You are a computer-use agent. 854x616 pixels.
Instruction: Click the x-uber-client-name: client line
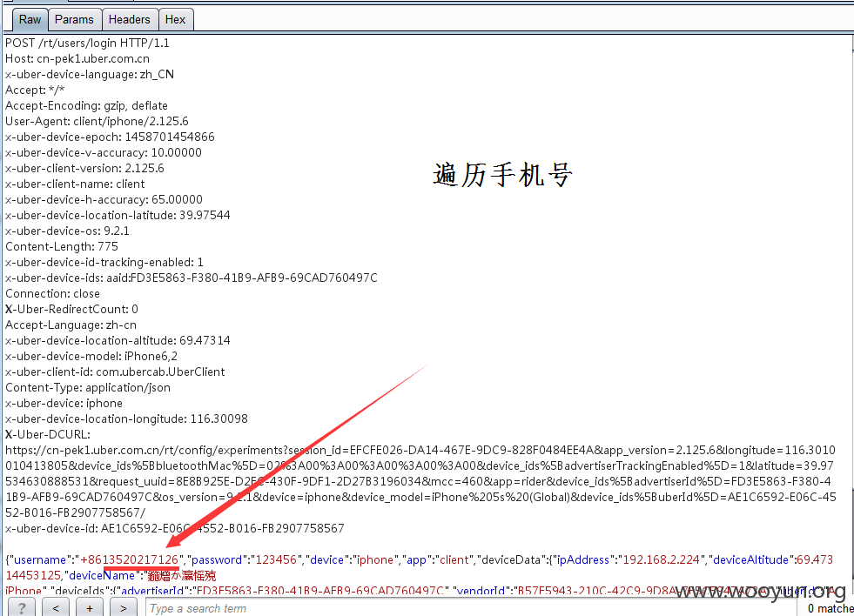[75, 184]
